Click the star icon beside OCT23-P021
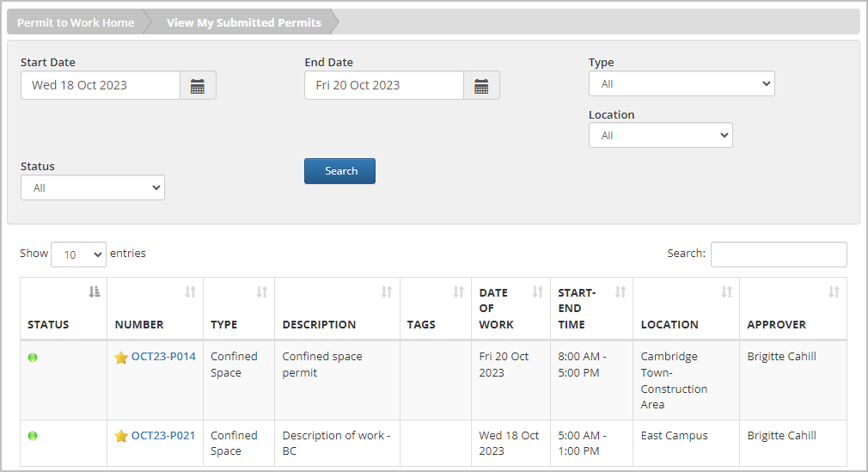The image size is (868, 472). point(121,436)
